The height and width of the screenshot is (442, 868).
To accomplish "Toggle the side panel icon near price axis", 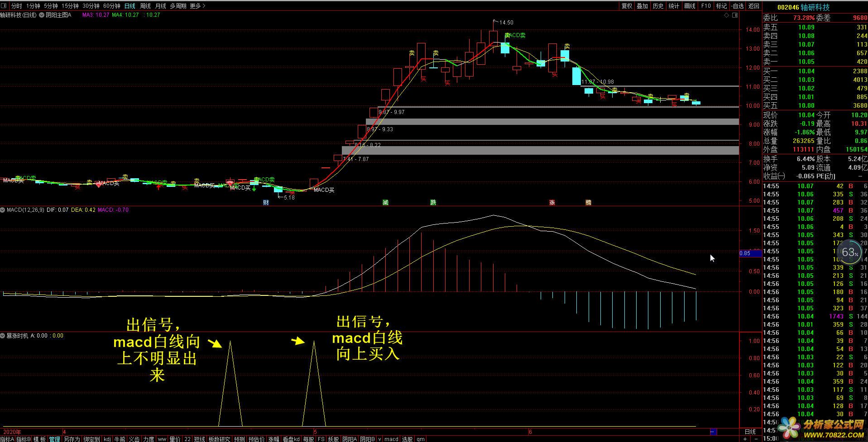I will 735,15.
